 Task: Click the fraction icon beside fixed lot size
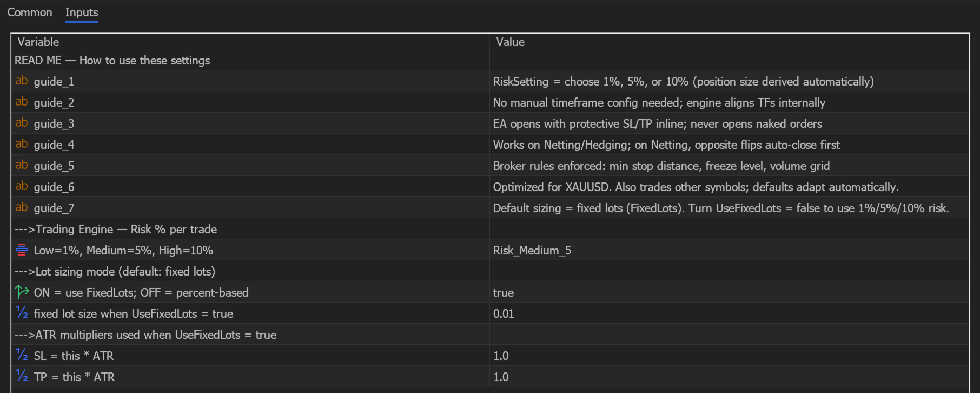pyautogui.click(x=22, y=313)
